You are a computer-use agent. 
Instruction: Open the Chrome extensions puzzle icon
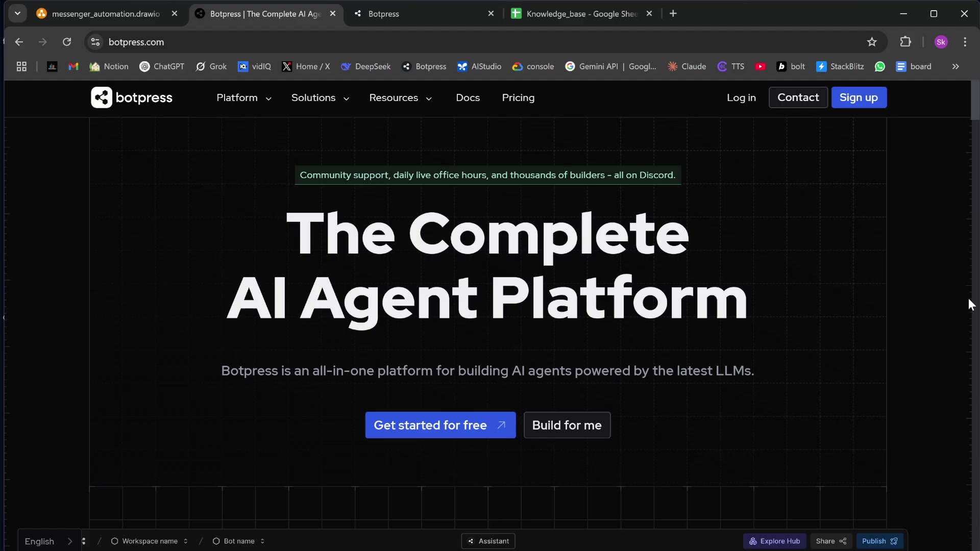[905, 42]
